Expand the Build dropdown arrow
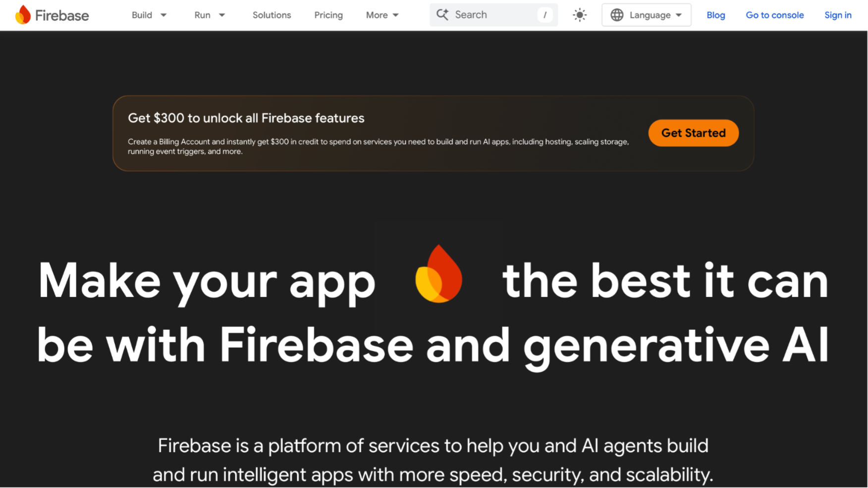 click(x=163, y=15)
